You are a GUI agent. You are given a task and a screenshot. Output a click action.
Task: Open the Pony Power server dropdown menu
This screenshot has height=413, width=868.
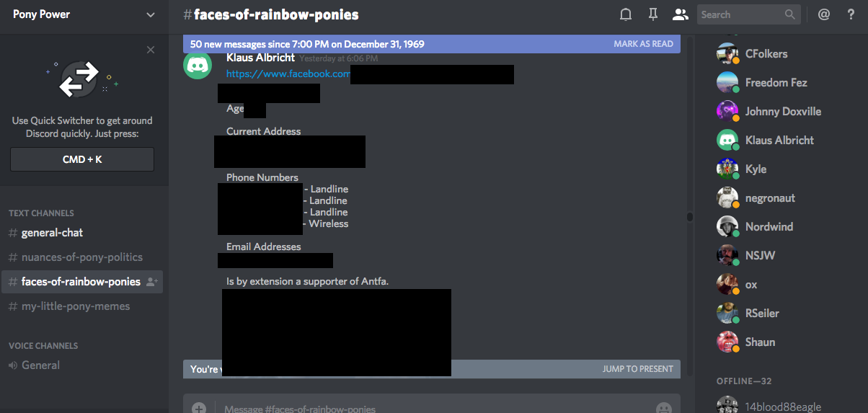[150, 14]
